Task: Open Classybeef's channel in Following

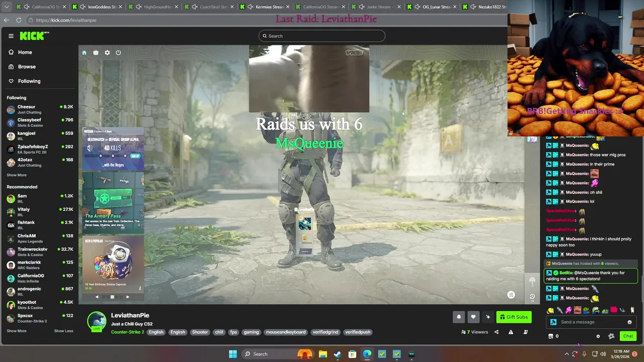Action: (40, 122)
